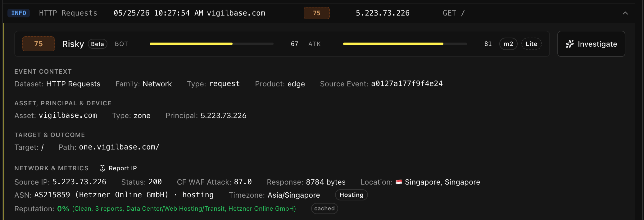Image resolution: width=644 pixels, height=220 pixels.
Task: Click the Principal value 5.223.73.226
Action: click(224, 116)
